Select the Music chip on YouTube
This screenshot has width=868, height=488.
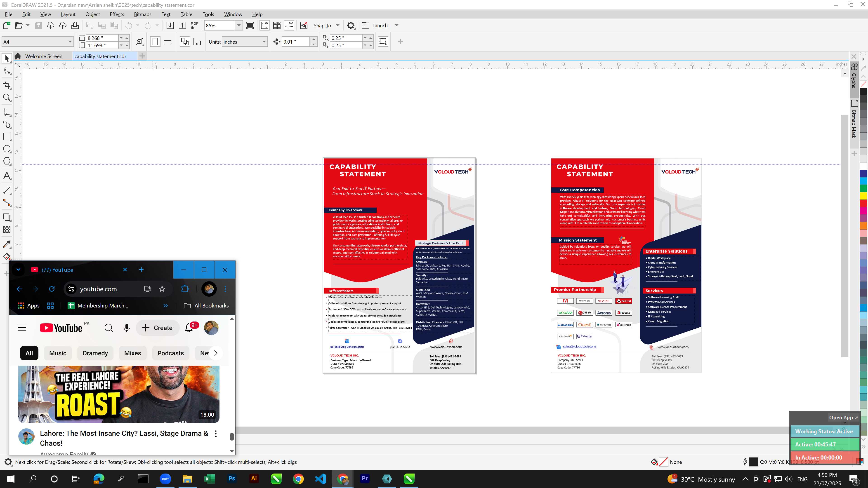(x=58, y=353)
